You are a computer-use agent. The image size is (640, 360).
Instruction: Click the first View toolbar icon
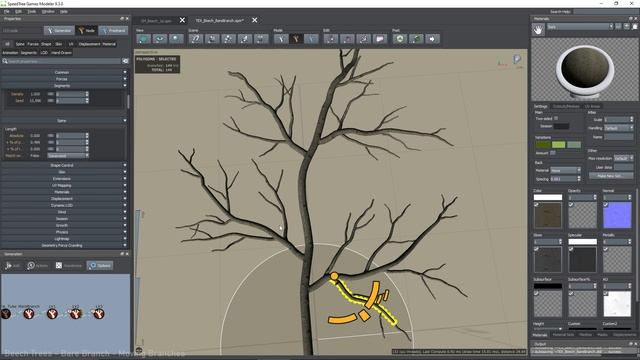(143, 39)
